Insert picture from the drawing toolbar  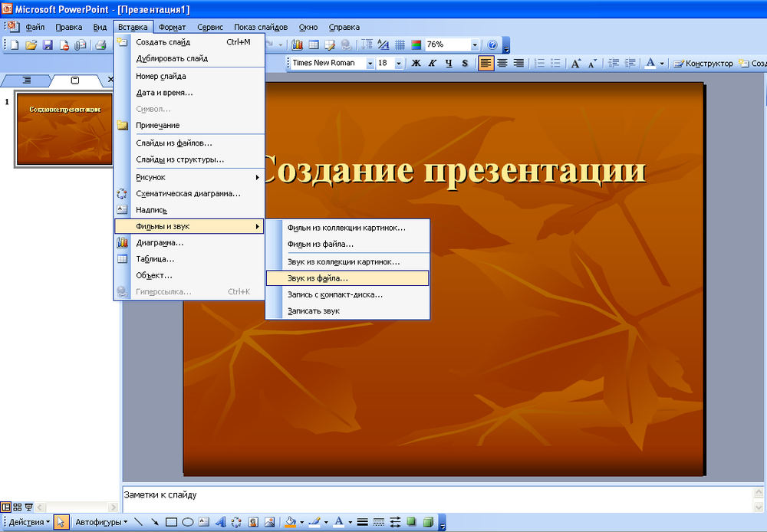click(270, 522)
